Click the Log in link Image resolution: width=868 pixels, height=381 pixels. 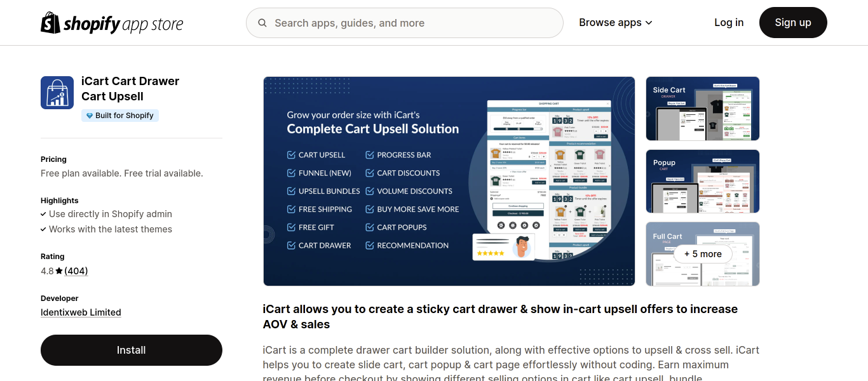point(728,22)
